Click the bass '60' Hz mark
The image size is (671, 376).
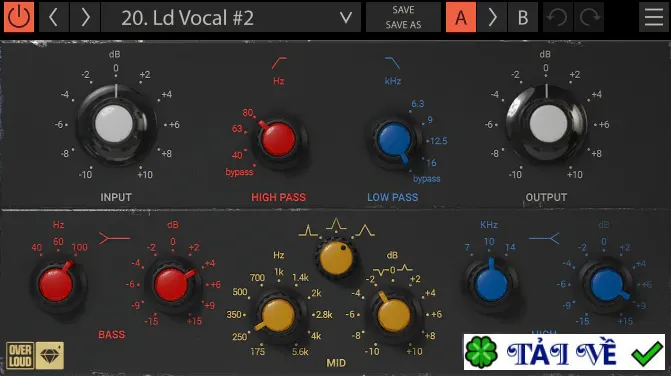click(x=58, y=242)
